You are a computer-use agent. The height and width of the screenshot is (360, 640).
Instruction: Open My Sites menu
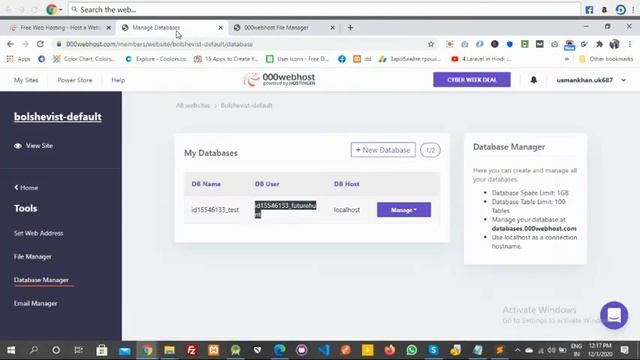click(26, 80)
